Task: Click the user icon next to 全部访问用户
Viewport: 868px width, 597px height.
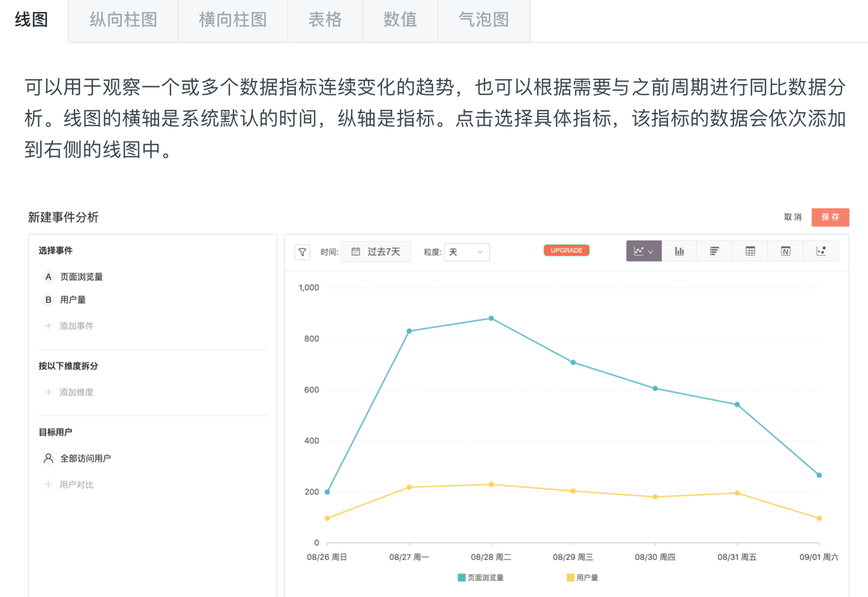Action: point(48,458)
